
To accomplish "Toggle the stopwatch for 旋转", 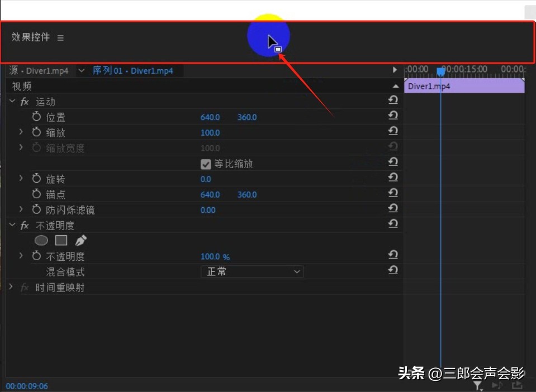I will point(36,179).
